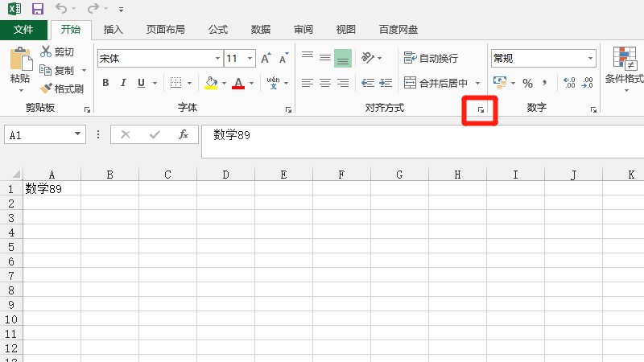Undo the last action
Image resolution: width=644 pixels, height=362 pixels.
coord(61,9)
